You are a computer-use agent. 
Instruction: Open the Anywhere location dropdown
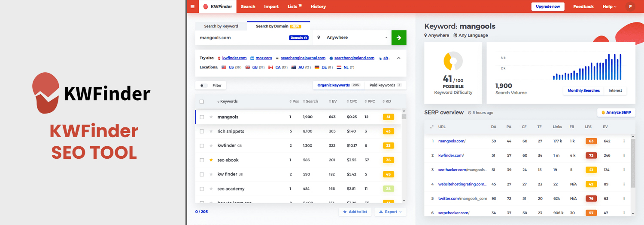point(352,37)
